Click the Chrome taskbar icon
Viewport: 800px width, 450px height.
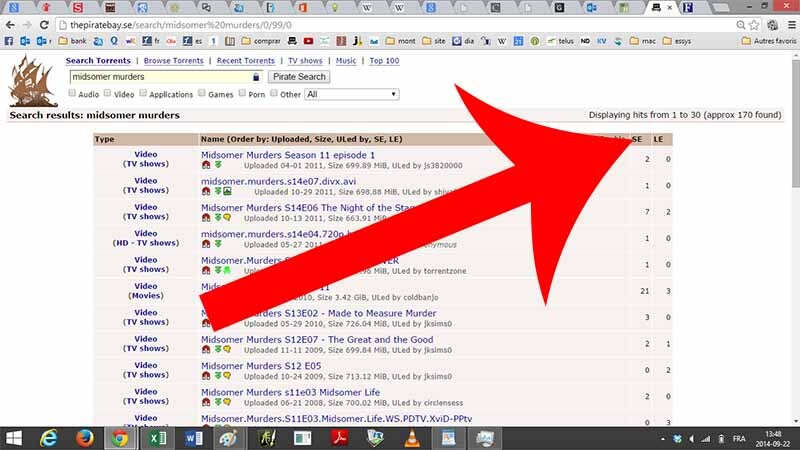[x=120, y=439]
